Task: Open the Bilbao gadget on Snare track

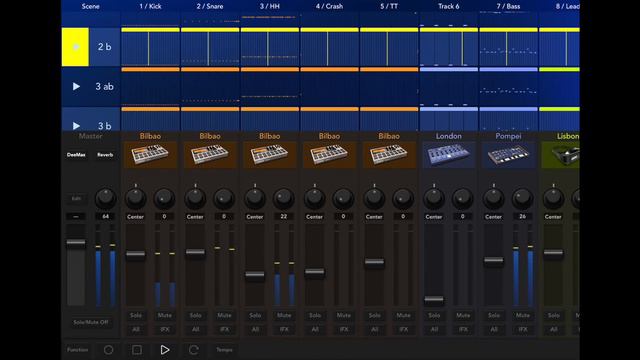Action: pyautogui.click(x=210, y=155)
